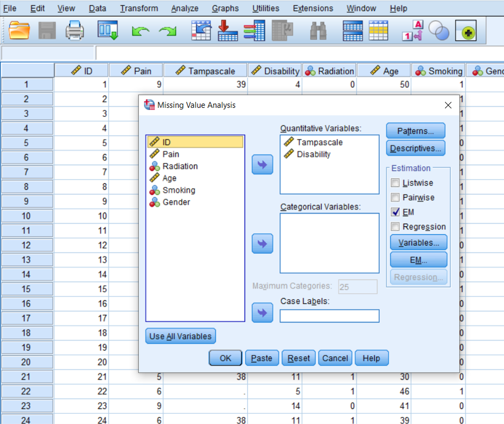Enable the Pairwise estimation checkbox
This screenshot has height=424, width=504.
(396, 198)
